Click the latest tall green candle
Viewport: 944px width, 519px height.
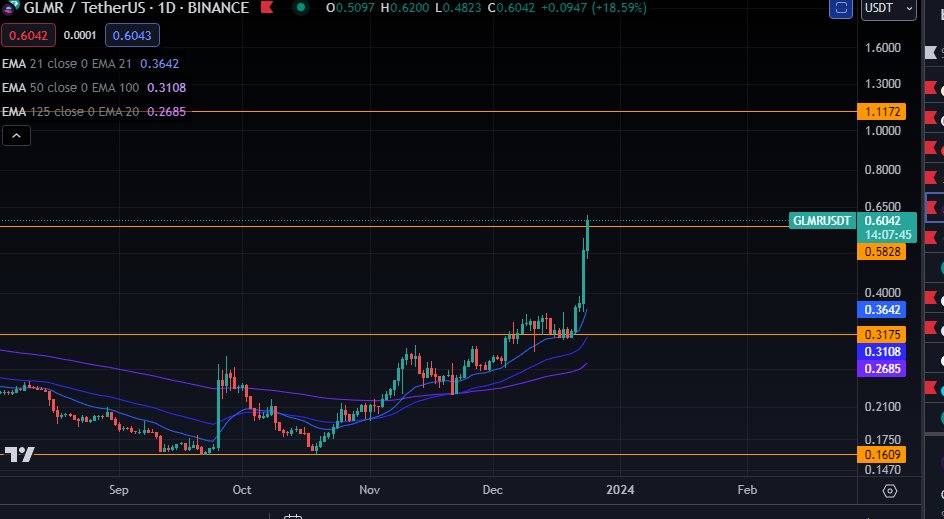tap(587, 236)
